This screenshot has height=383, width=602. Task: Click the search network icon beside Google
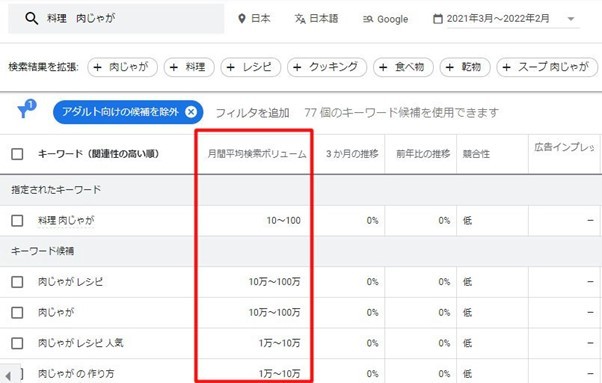click(368, 19)
